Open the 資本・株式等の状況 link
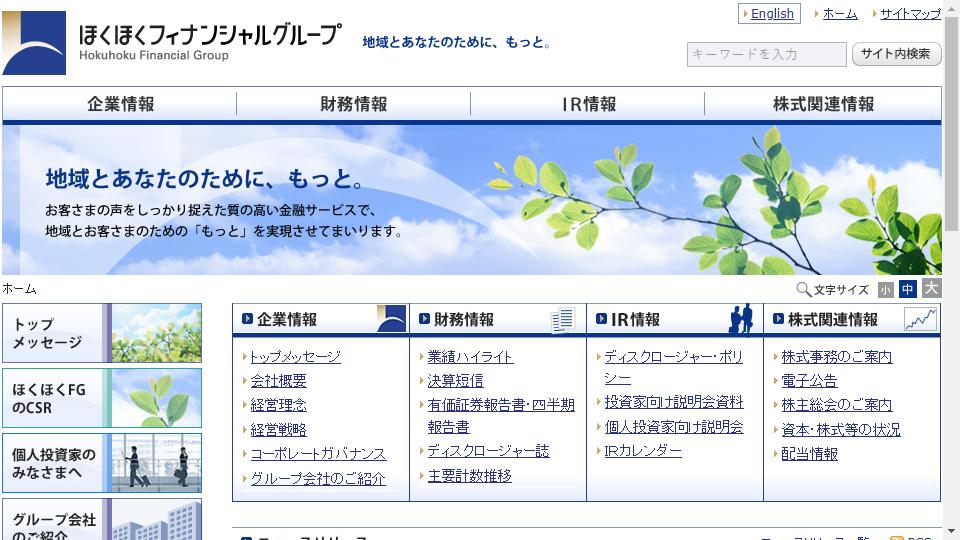Screen dimensions: 960x540 841,429
